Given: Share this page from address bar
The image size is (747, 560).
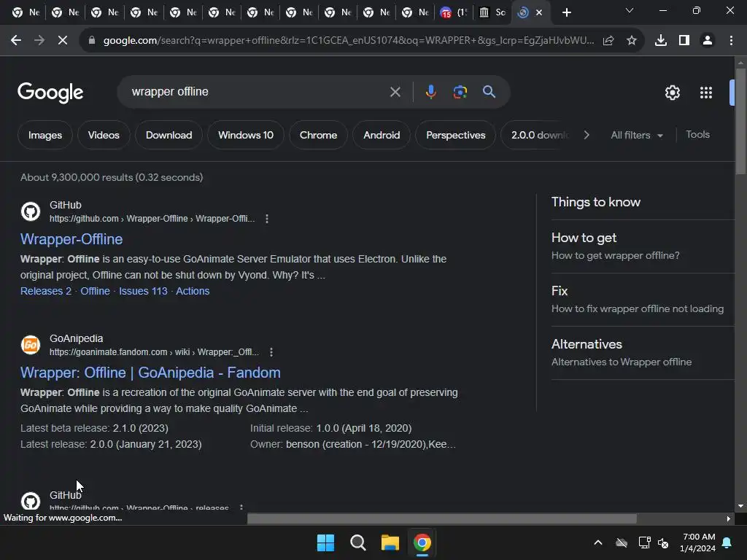Looking at the screenshot, I should click(608, 41).
